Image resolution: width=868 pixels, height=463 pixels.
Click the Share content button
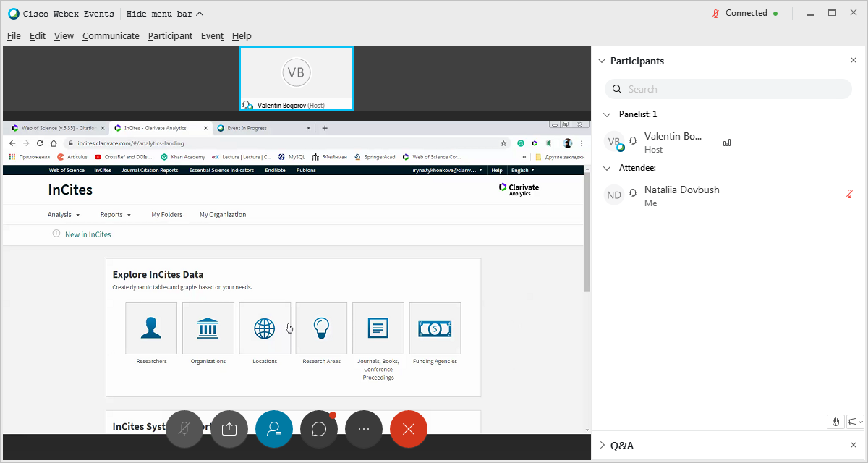click(x=229, y=429)
